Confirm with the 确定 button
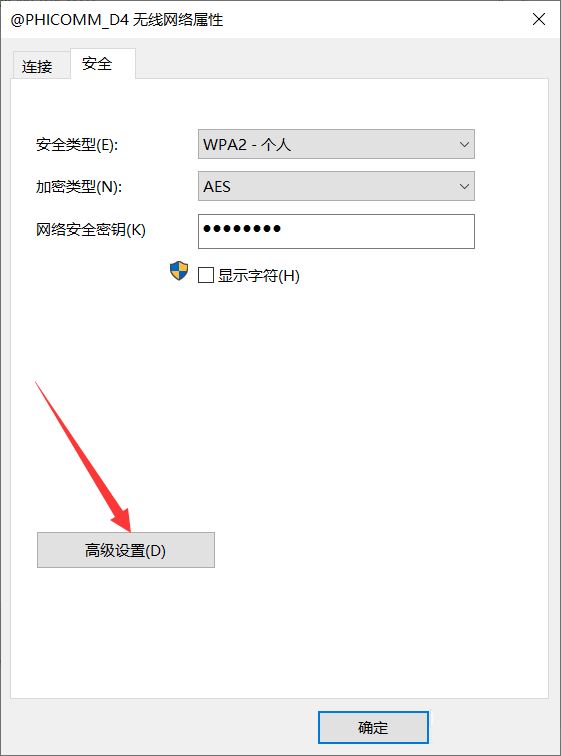Image resolution: width=561 pixels, height=756 pixels. coord(373,728)
